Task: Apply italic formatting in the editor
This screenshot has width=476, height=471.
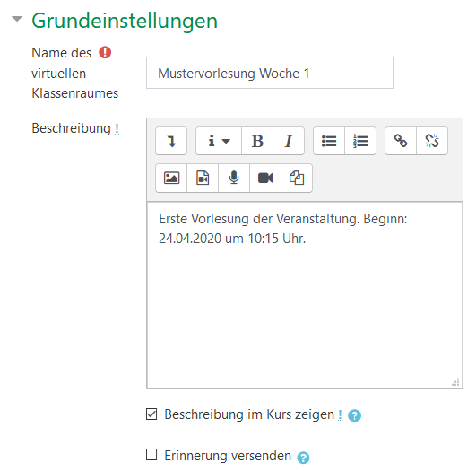Action: [289, 141]
